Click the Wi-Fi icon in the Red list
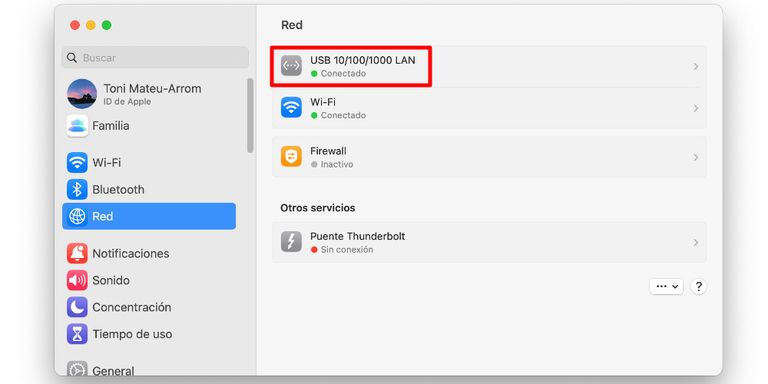 coord(291,107)
